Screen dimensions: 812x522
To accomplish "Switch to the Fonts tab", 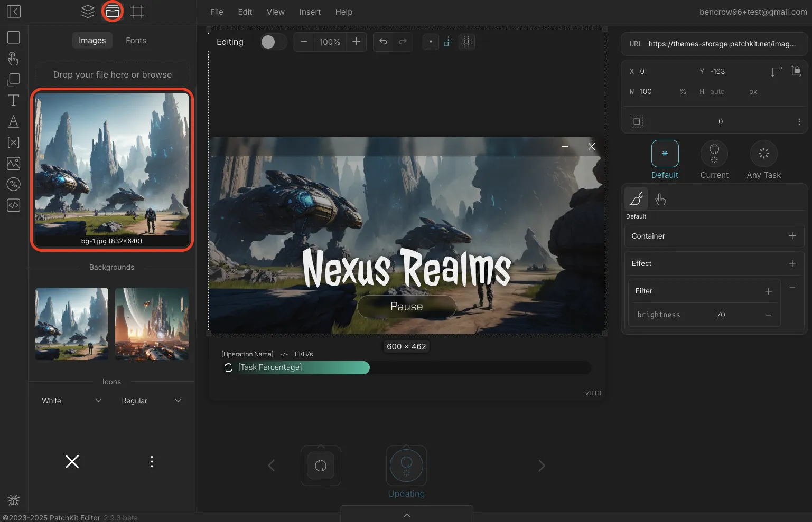I will [136, 40].
